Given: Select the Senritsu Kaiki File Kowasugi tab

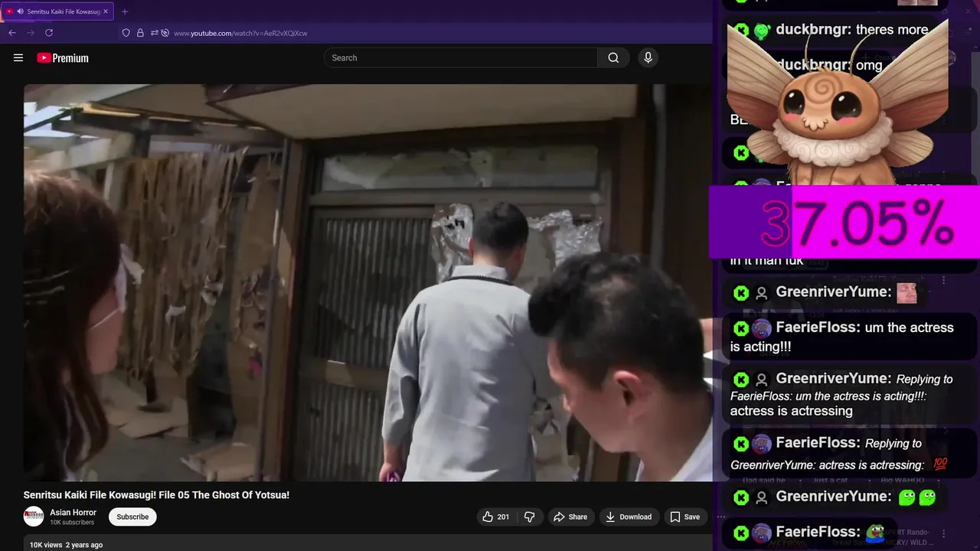Looking at the screenshot, I should [58, 11].
